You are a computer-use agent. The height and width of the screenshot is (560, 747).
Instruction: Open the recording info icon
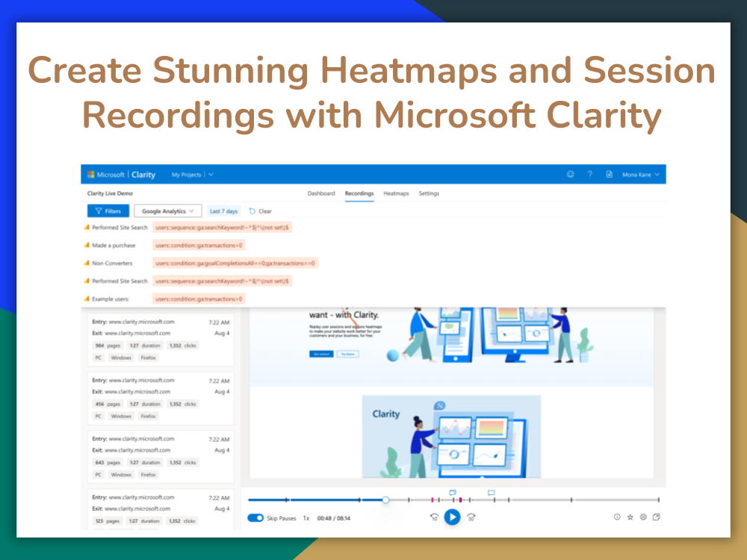coord(616,516)
